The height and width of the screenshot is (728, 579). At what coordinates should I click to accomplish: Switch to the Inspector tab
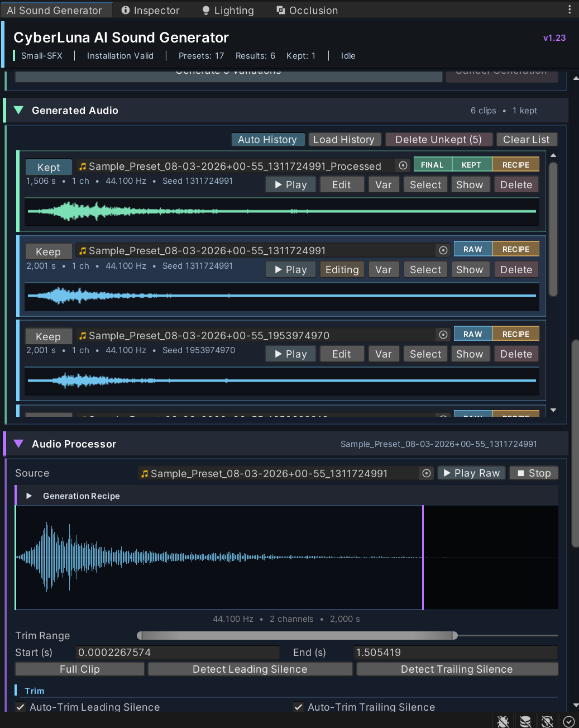tap(150, 10)
